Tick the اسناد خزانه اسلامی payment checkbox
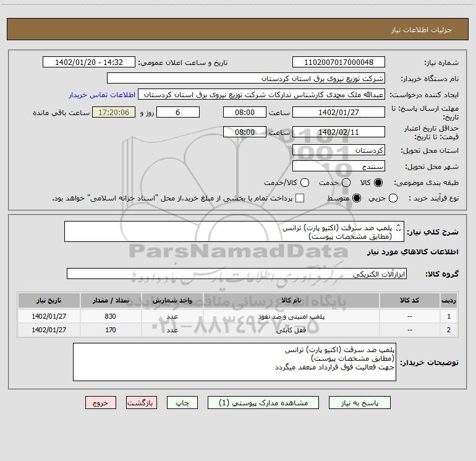The height and width of the screenshot is (461, 476). 300,198
